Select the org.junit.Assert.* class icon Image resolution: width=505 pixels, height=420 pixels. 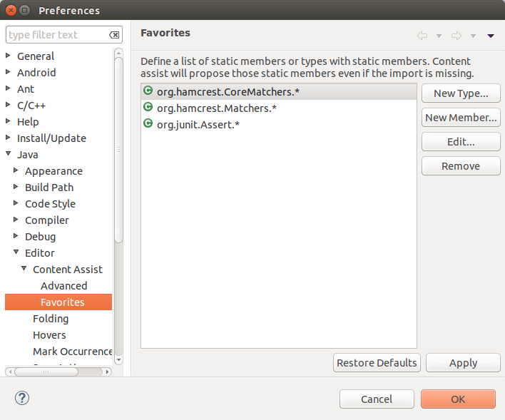148,124
